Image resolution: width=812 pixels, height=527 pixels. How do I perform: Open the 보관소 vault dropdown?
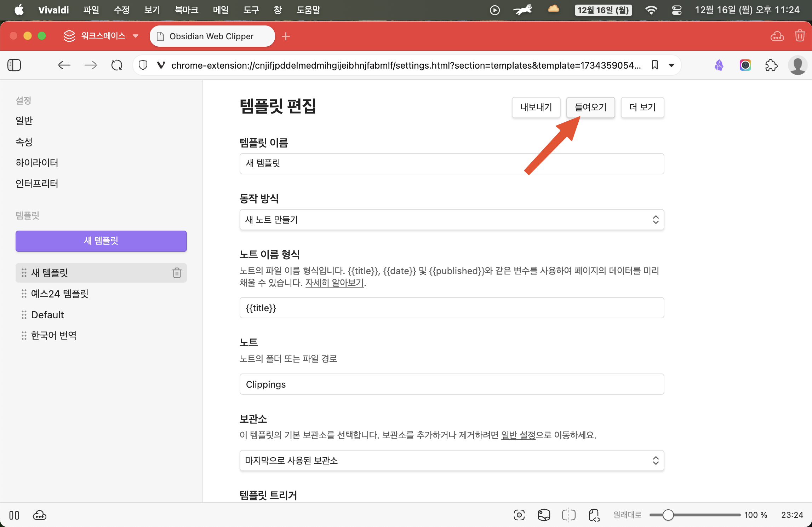click(x=452, y=461)
